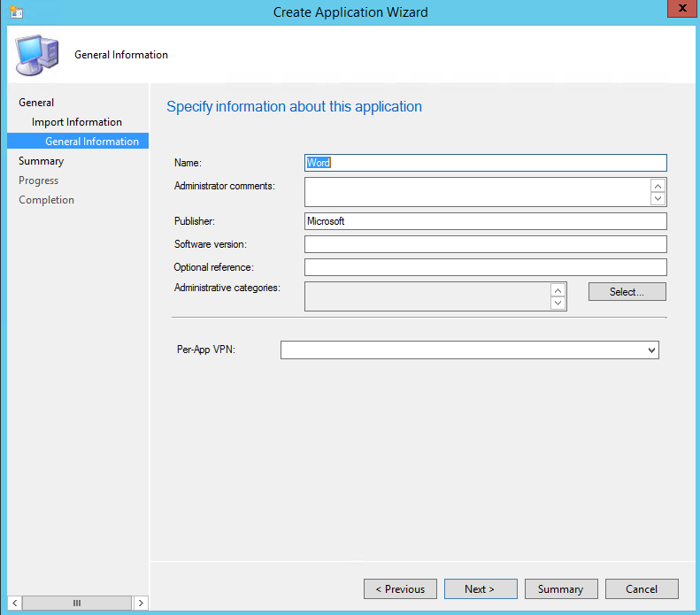
Task: Click up arrow in Administrative categories box
Action: pos(558,290)
